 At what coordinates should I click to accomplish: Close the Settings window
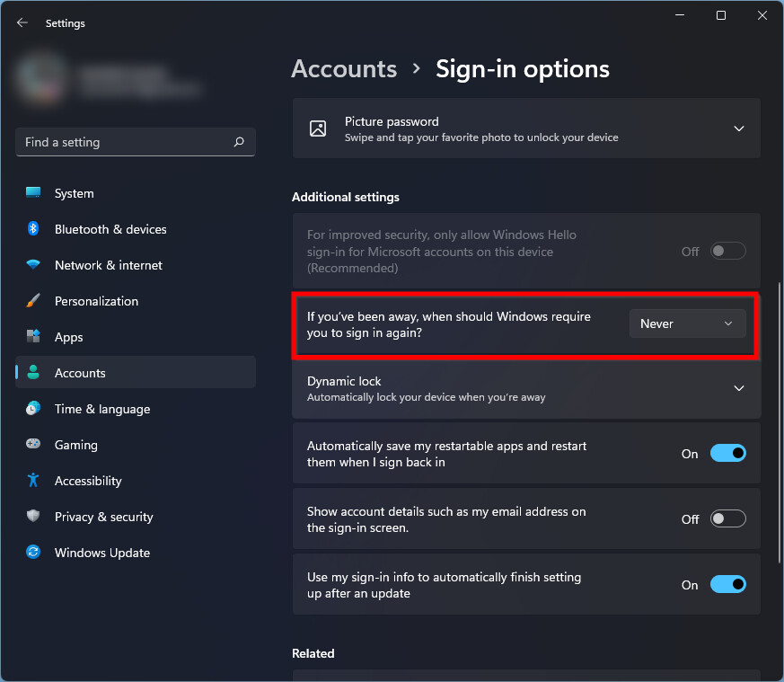coord(762,15)
